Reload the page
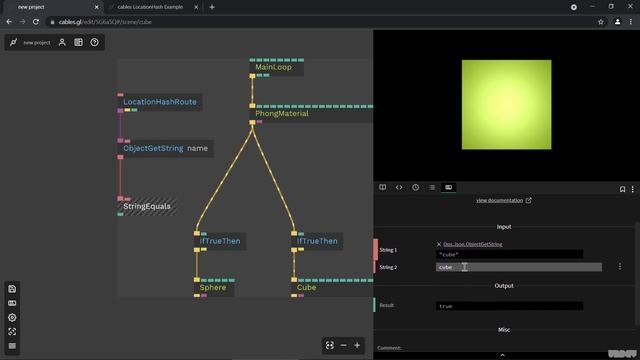The image size is (640, 360). (36, 22)
